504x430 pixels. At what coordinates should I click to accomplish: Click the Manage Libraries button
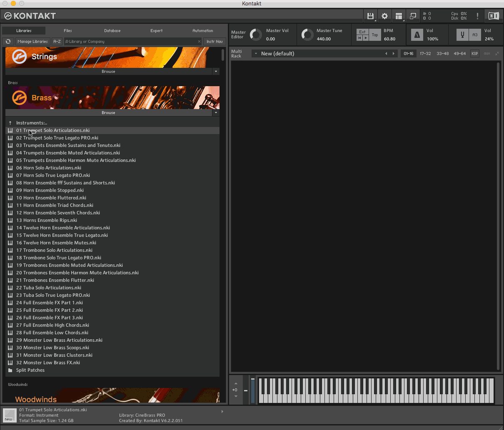pyautogui.click(x=32, y=42)
